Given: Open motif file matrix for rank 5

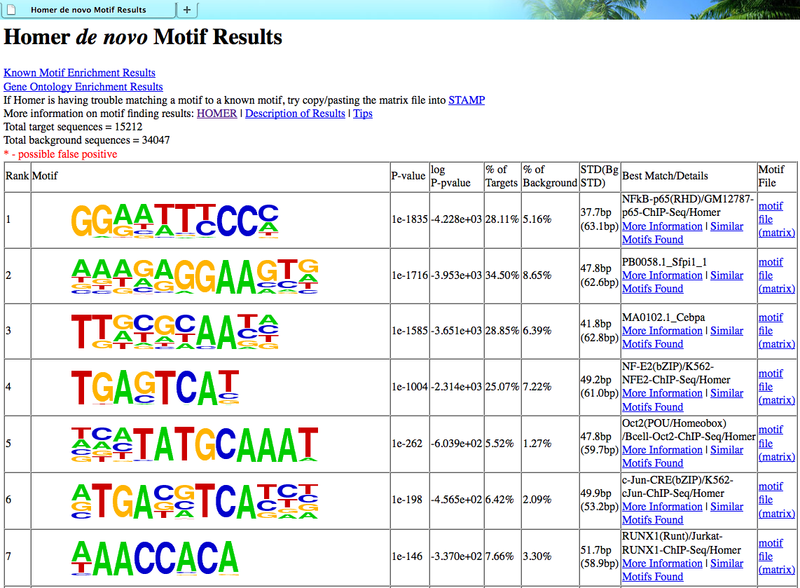Looking at the screenshot, I should (777, 444).
